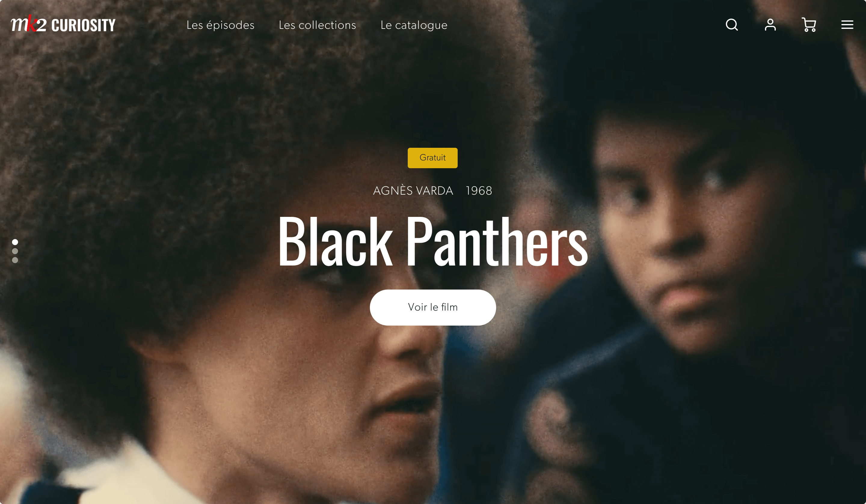The height and width of the screenshot is (504, 866).
Task: View the shopping cart icon
Action: click(809, 25)
